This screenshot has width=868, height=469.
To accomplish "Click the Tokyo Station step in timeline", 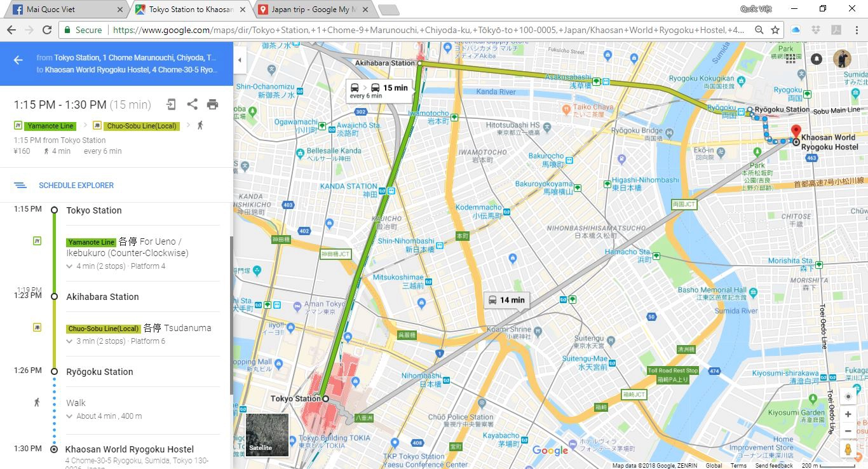I will point(94,210).
